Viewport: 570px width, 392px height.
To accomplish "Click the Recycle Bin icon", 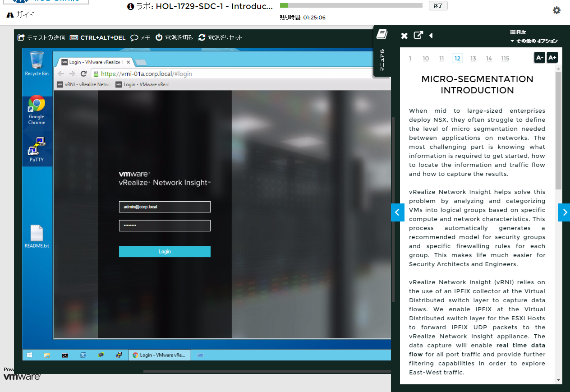I will (x=37, y=64).
